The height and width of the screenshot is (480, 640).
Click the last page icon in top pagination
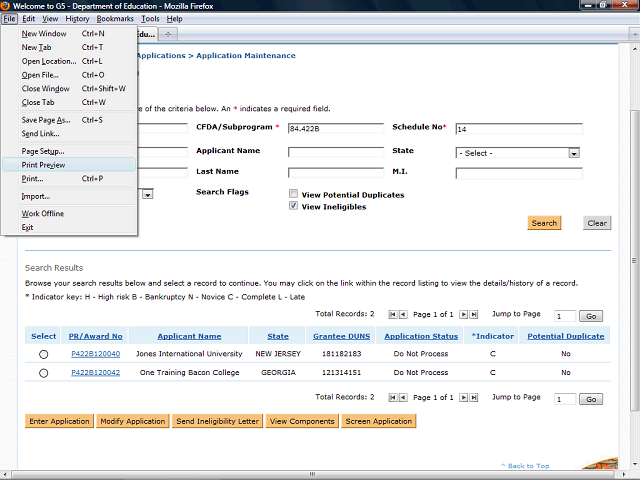point(473,314)
